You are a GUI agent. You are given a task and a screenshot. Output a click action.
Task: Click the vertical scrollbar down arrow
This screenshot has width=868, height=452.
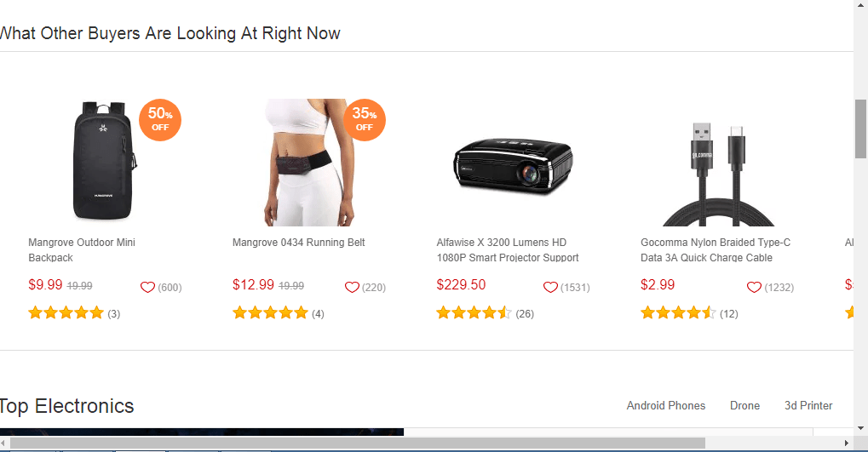coord(860,428)
